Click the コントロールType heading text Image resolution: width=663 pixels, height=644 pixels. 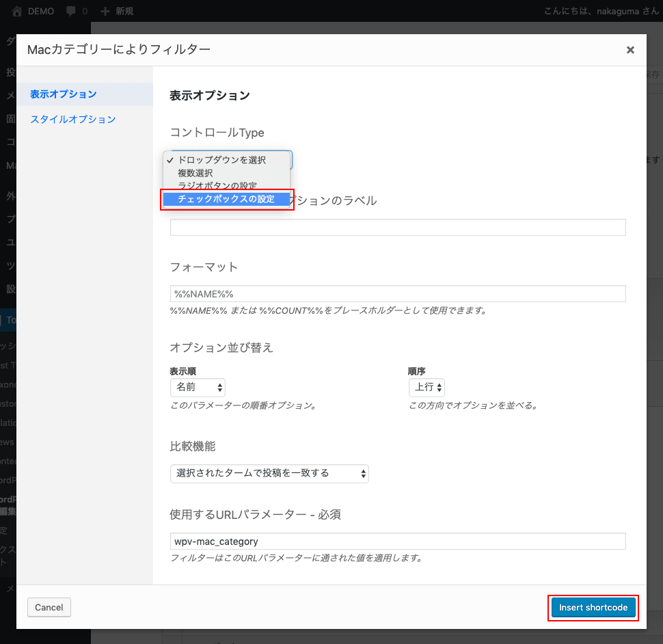click(217, 133)
